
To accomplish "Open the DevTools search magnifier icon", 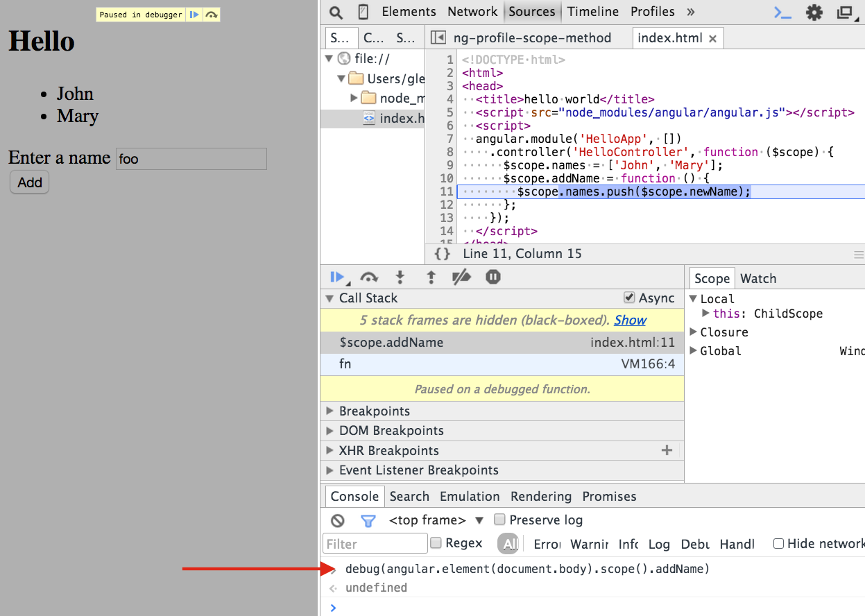I will pos(336,12).
